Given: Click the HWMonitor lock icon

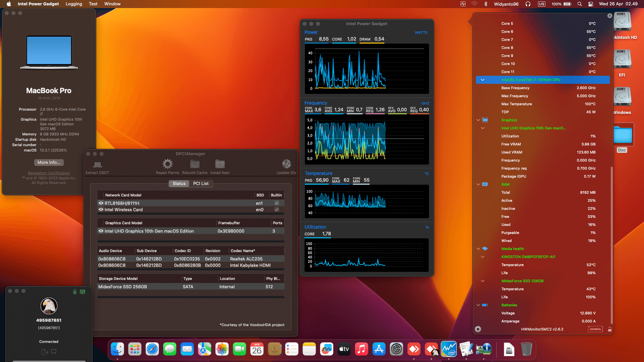Looking at the screenshot, I should pos(610,329).
